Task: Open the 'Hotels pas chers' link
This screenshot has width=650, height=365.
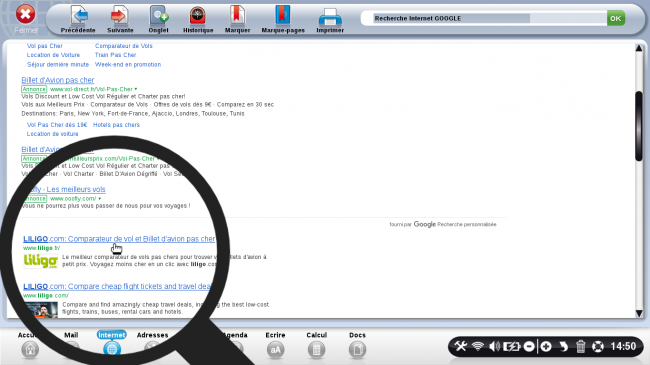Action: [x=116, y=124]
